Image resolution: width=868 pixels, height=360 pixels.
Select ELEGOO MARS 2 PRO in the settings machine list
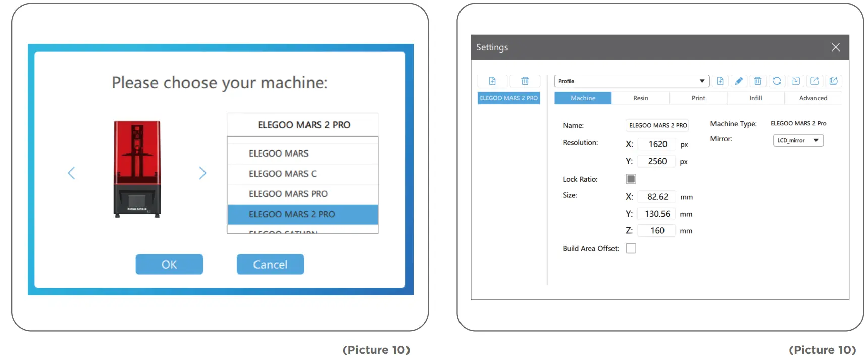click(x=508, y=98)
